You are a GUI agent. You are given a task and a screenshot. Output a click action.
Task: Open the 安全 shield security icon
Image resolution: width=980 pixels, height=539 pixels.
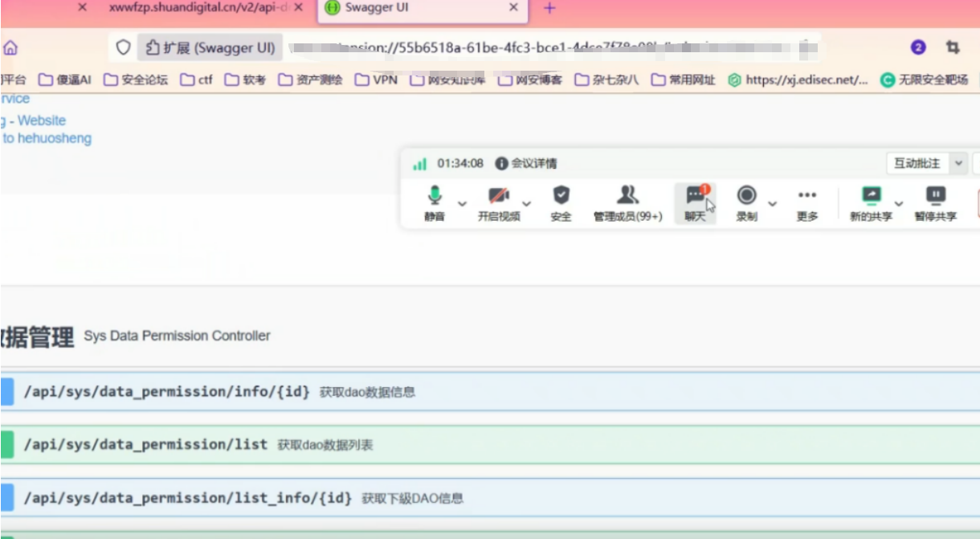tap(561, 202)
